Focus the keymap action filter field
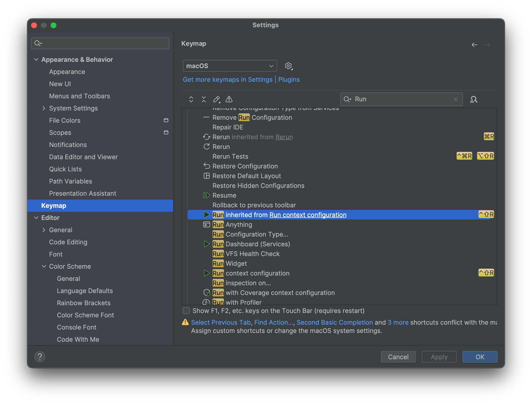 pos(401,99)
